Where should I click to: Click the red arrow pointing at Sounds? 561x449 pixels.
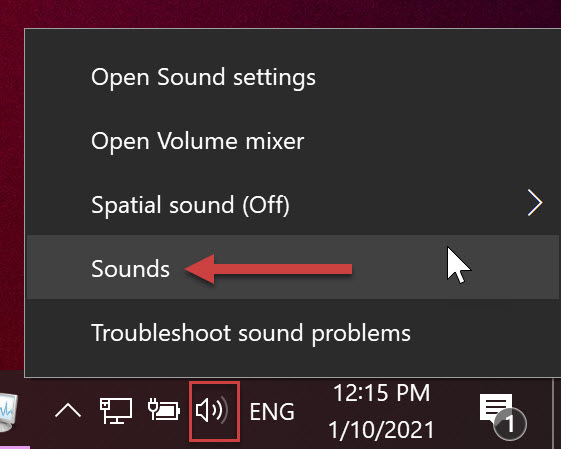[268, 269]
